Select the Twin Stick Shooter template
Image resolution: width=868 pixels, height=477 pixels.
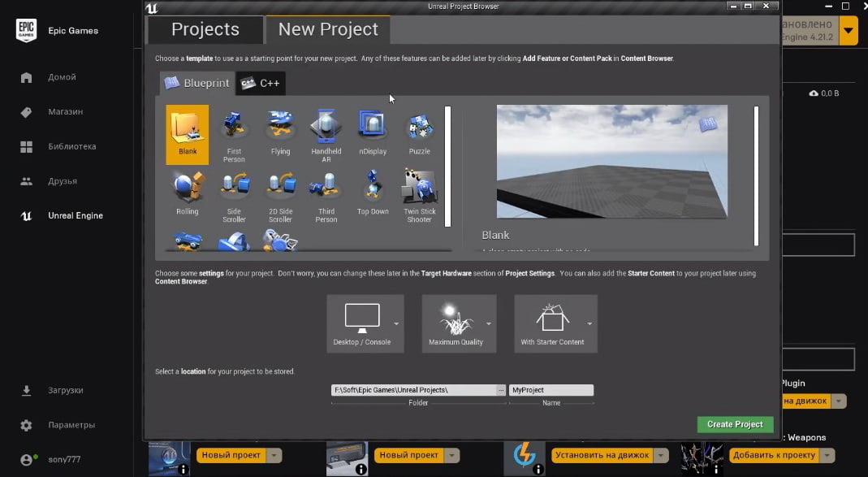(419, 195)
